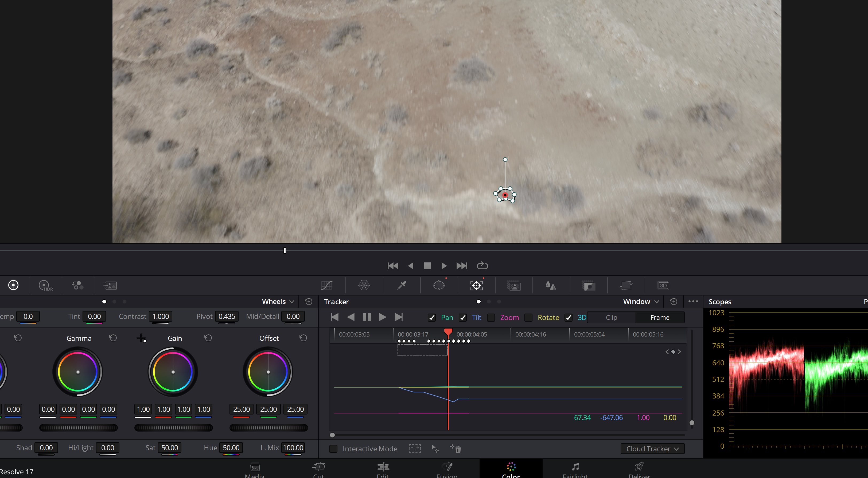Screen dimensions: 868x478
Task: Jump to last frame in viewer
Action: click(x=462, y=266)
